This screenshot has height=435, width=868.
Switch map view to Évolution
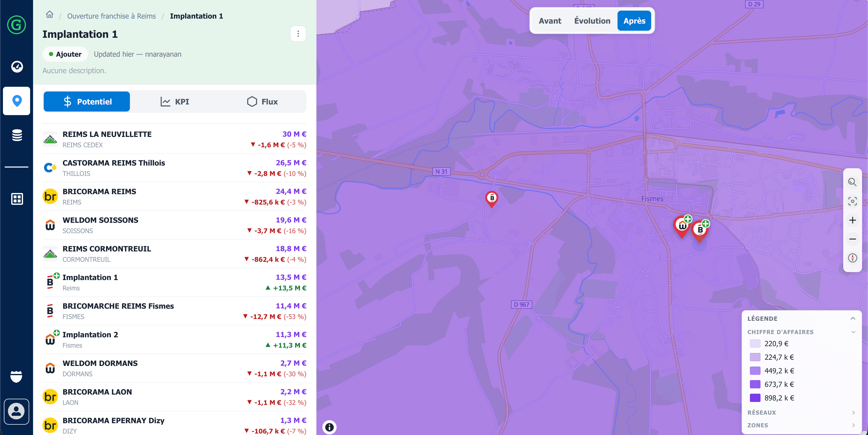pos(592,21)
